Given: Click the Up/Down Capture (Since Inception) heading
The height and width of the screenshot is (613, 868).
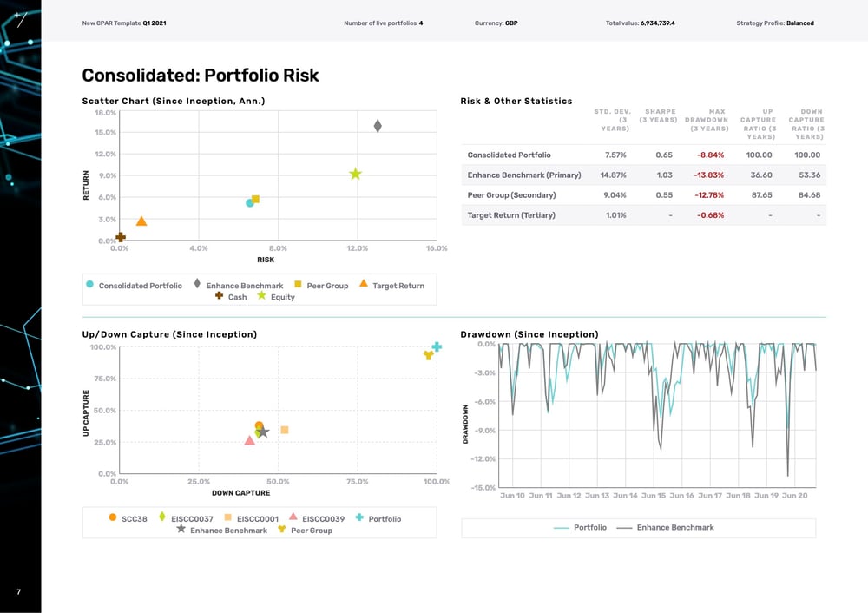Looking at the screenshot, I should pos(169,334).
